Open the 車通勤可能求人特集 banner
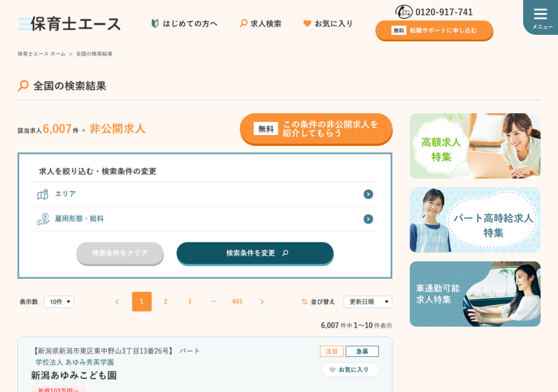The height and width of the screenshot is (392, 558). pos(475,294)
